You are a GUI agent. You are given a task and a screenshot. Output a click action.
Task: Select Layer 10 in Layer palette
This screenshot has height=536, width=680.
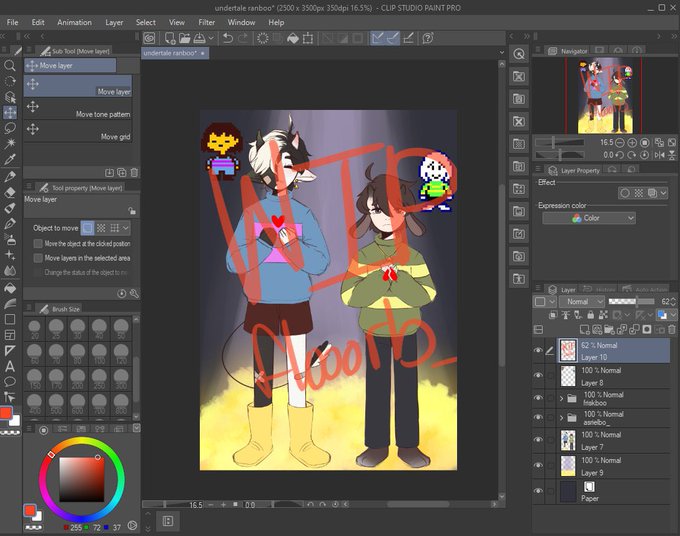tap(614, 350)
